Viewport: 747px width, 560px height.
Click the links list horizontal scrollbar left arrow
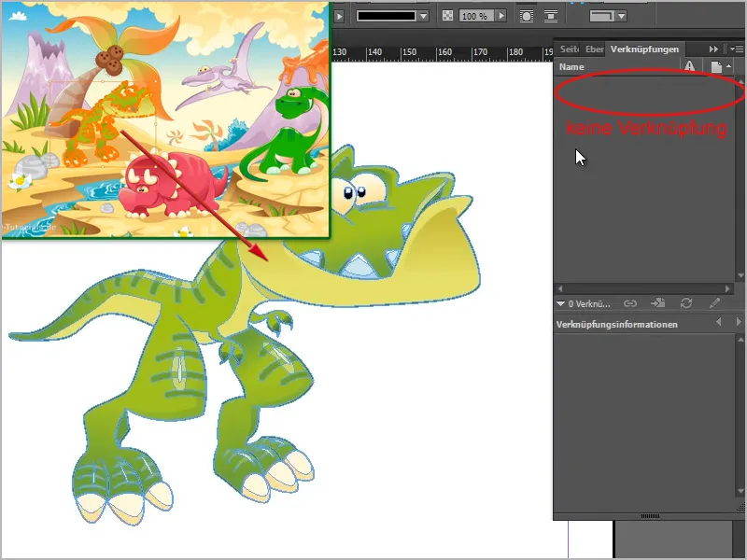pos(559,288)
